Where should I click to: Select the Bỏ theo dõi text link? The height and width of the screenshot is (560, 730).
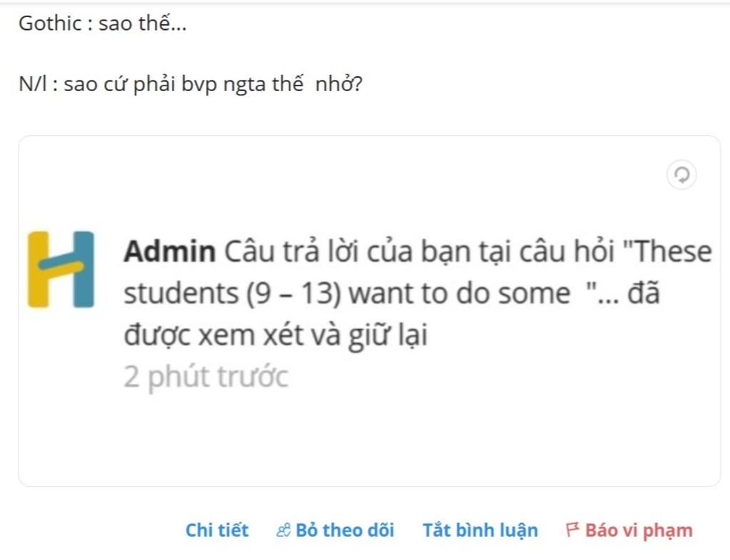[344, 530]
